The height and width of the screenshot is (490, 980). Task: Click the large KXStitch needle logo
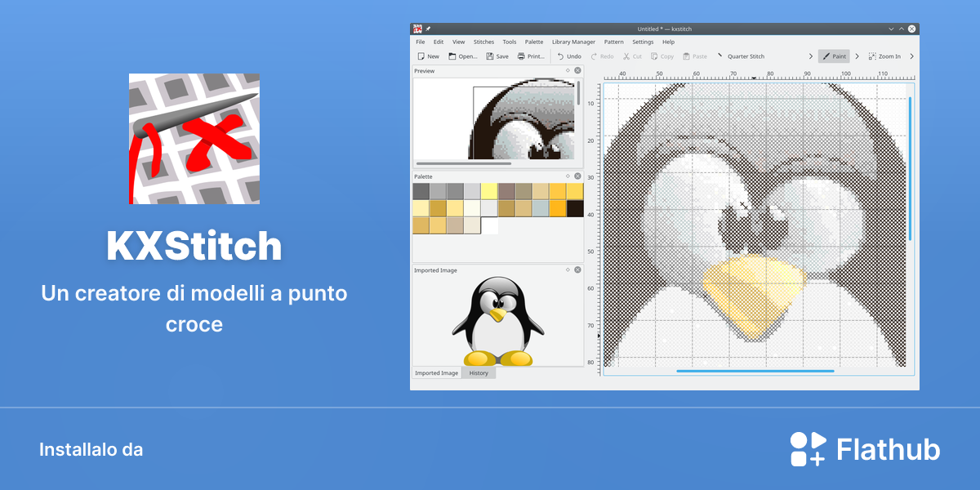click(x=194, y=139)
